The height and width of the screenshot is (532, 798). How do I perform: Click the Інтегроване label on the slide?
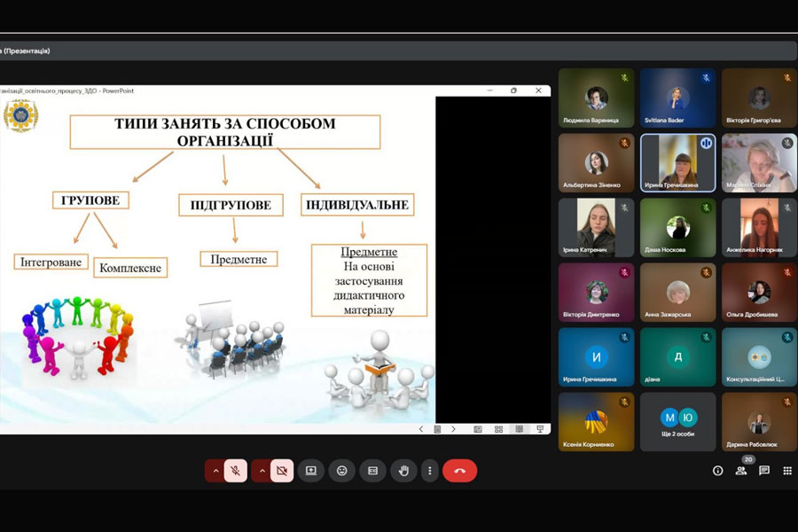(51, 262)
